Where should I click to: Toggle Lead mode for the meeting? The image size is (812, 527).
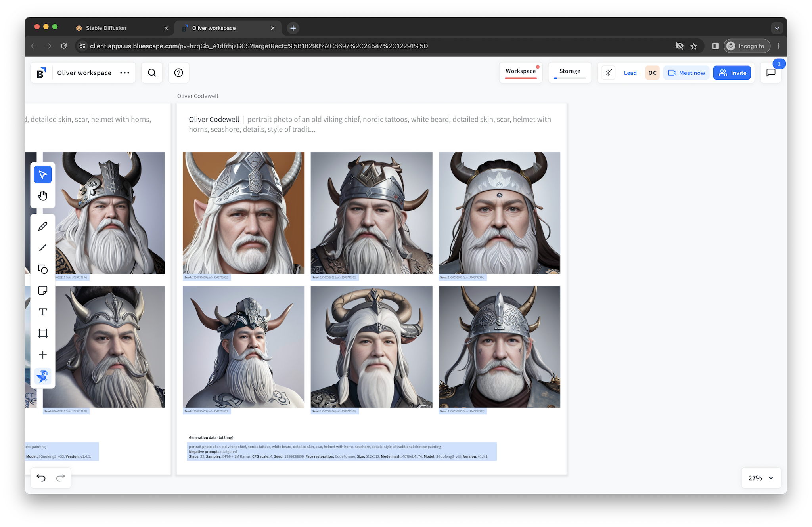(630, 73)
